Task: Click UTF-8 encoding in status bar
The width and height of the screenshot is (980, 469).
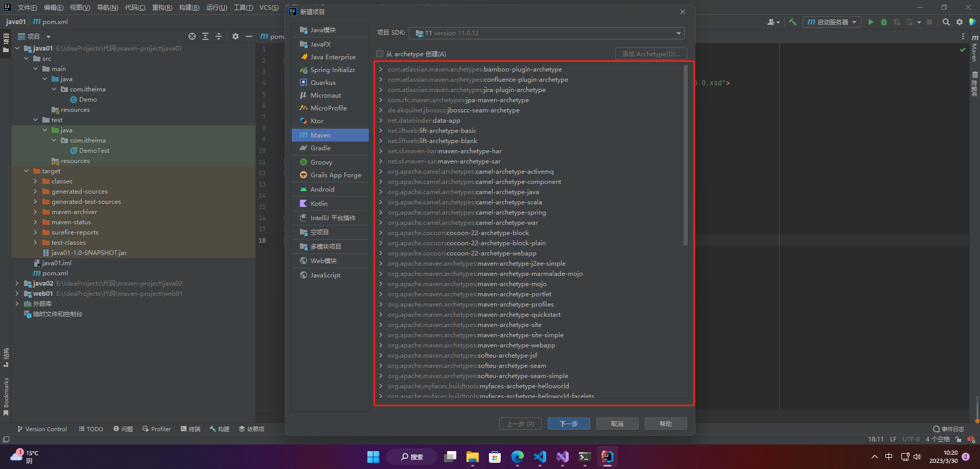Action: (911, 439)
